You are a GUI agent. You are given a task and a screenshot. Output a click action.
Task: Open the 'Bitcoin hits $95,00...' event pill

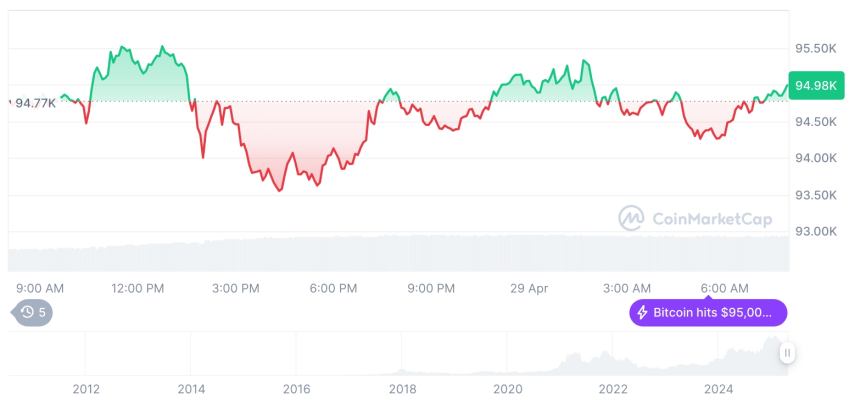pos(708,313)
